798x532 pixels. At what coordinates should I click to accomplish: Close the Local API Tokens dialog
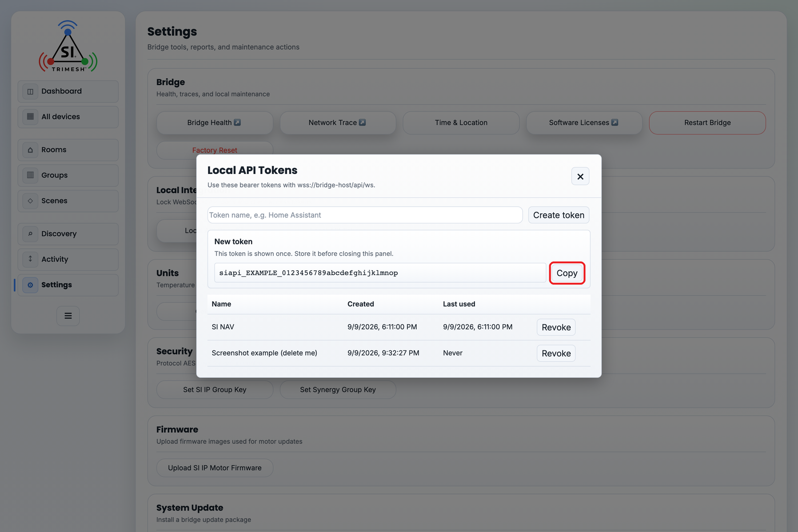point(580,177)
